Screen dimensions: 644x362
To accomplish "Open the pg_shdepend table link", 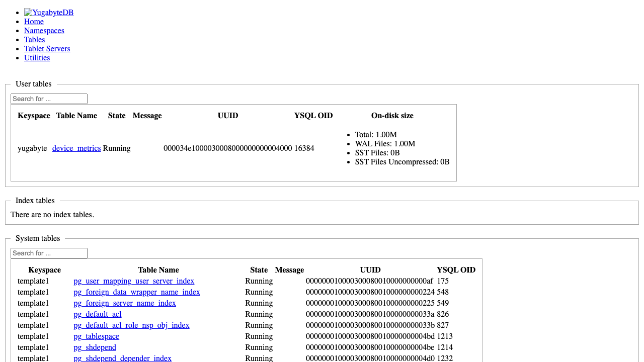I will (95, 347).
